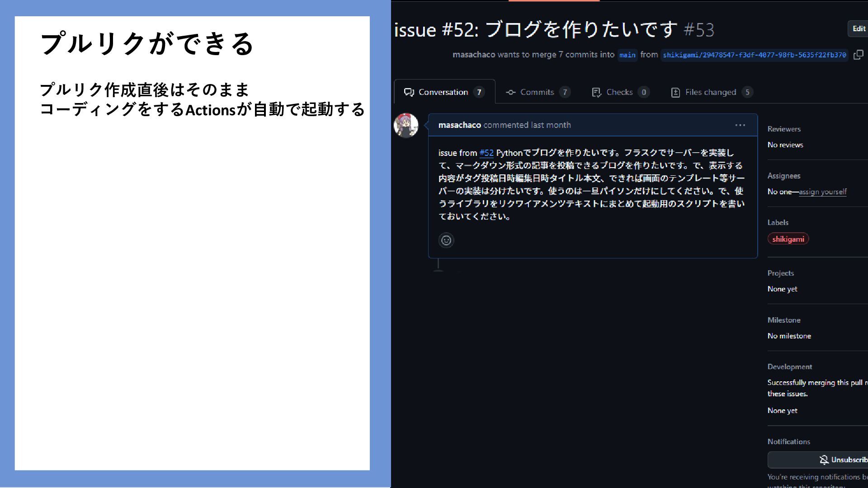Click the Conversation speech-bubble icon
The image size is (868, 488).
click(x=409, y=92)
